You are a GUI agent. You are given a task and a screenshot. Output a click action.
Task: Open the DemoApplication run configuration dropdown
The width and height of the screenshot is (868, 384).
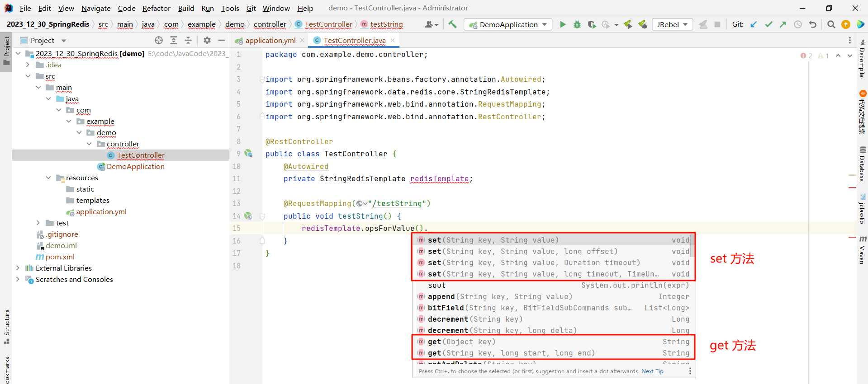[508, 24]
